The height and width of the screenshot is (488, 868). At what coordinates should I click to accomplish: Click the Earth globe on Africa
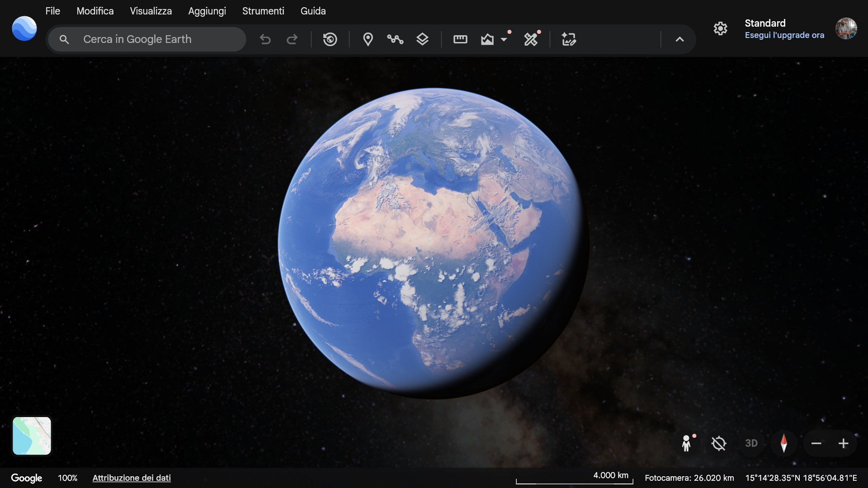click(434, 244)
